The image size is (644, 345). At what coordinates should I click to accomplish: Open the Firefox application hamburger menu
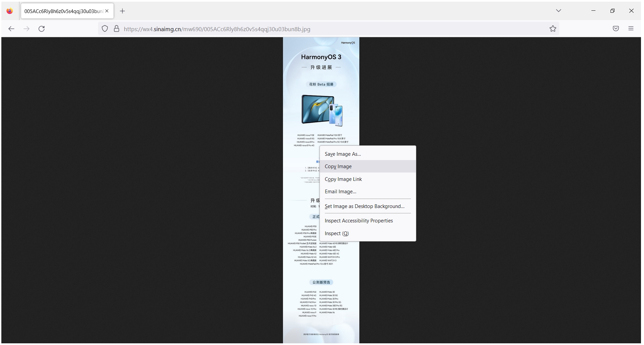[x=631, y=28]
